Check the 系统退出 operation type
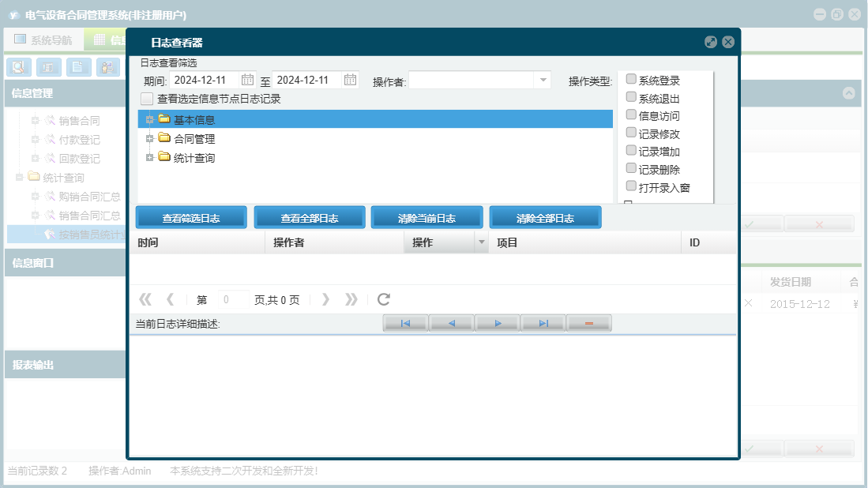 [631, 97]
